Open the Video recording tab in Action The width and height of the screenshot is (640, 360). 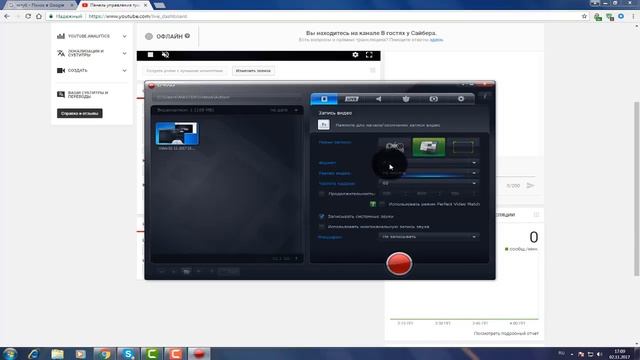[x=324, y=99]
